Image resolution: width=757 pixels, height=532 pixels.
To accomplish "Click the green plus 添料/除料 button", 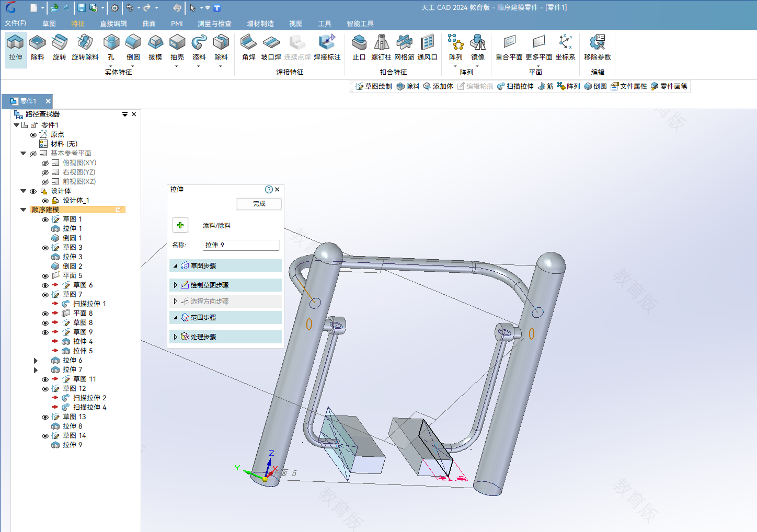I will point(180,225).
